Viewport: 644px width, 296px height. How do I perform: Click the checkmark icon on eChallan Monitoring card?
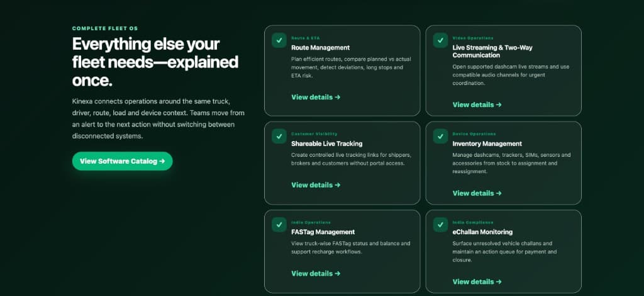pos(440,225)
